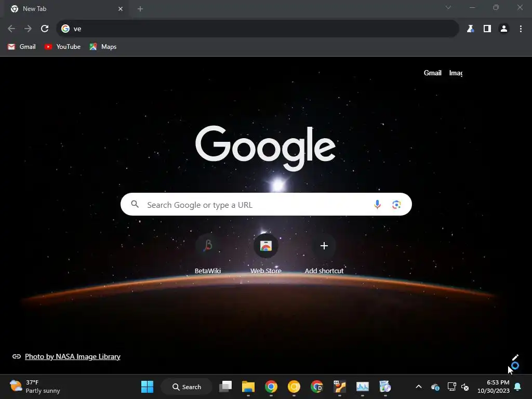Viewport: 532px width, 399px height.
Task: Open Maps bookmark
Action: pos(103,47)
